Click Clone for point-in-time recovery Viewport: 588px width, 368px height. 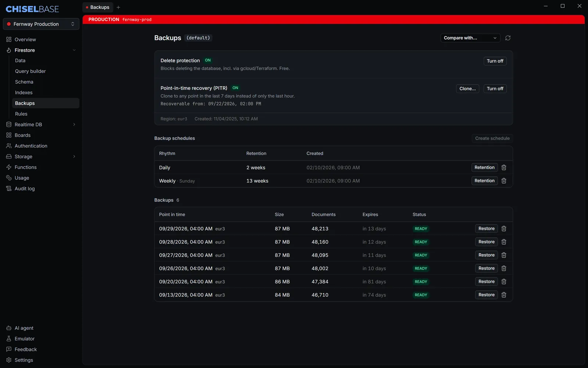(x=467, y=89)
